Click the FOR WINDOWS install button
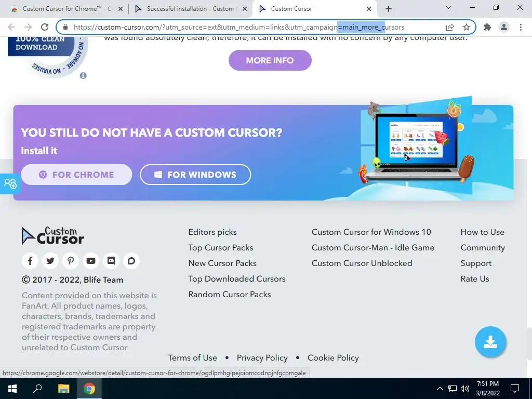The image size is (532, 399). pyautogui.click(x=195, y=175)
